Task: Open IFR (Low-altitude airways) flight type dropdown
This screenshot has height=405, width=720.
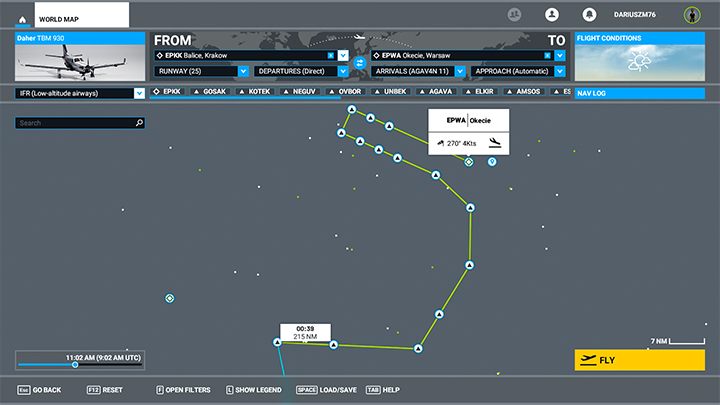Action: coord(80,93)
